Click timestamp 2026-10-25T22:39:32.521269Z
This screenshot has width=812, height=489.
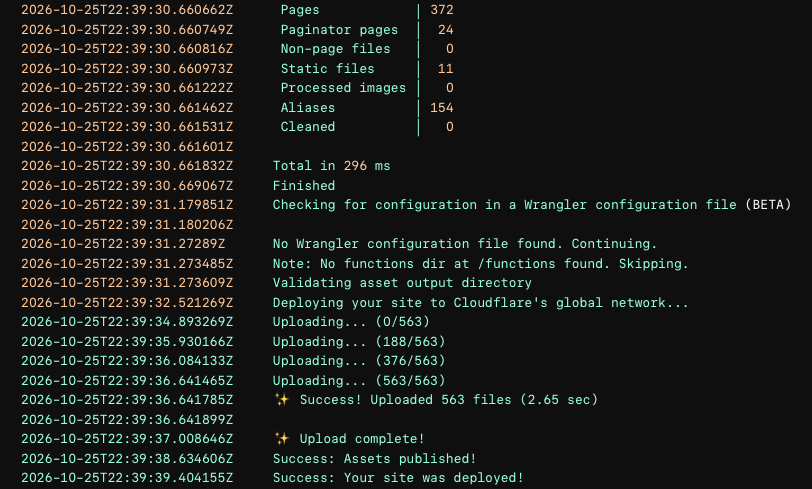click(x=127, y=303)
